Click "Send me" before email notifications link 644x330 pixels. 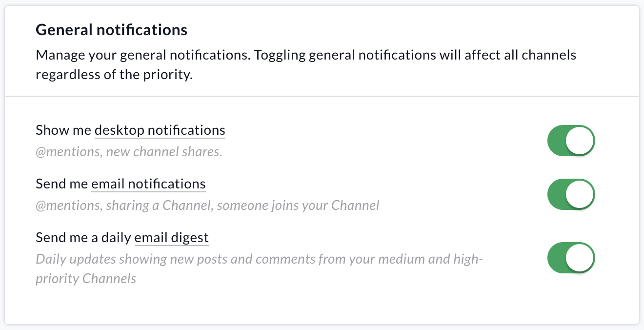[62, 184]
